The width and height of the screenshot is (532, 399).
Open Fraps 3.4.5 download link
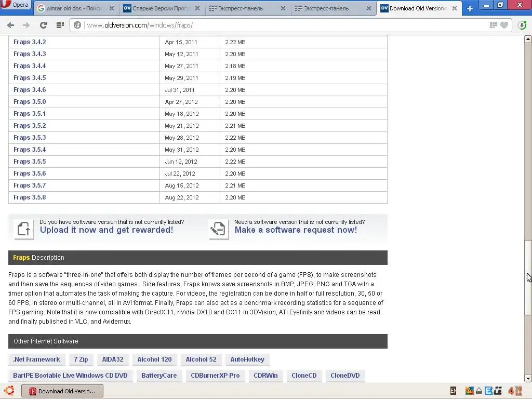[x=30, y=78]
